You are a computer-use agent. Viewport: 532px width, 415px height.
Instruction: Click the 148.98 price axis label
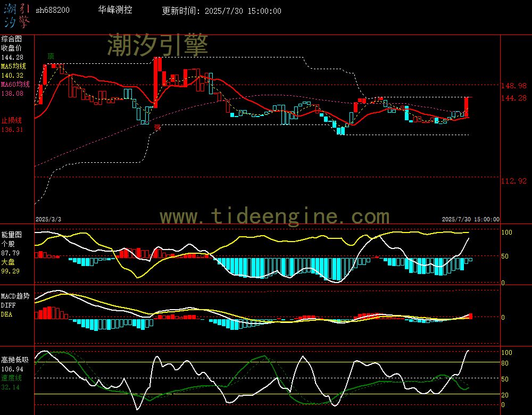click(x=514, y=86)
